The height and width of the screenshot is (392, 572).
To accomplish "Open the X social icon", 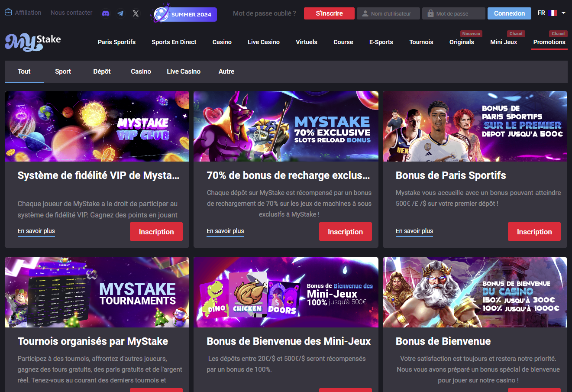I will pos(136,13).
